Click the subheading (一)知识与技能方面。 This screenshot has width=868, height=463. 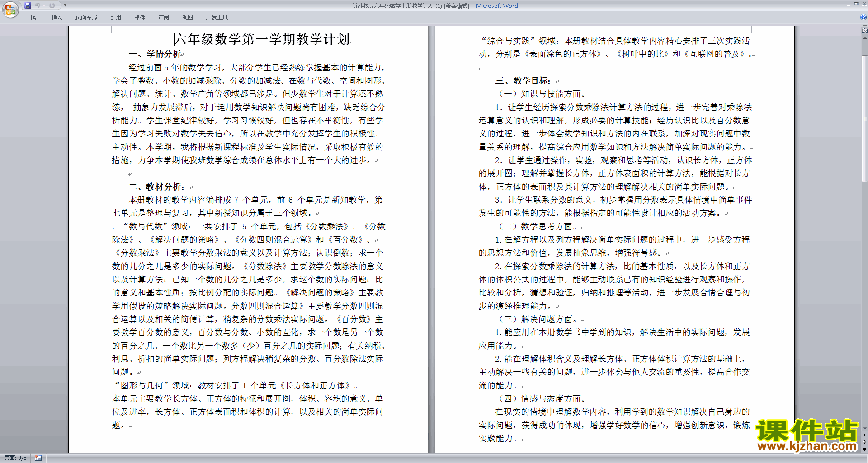pyautogui.click(x=541, y=94)
